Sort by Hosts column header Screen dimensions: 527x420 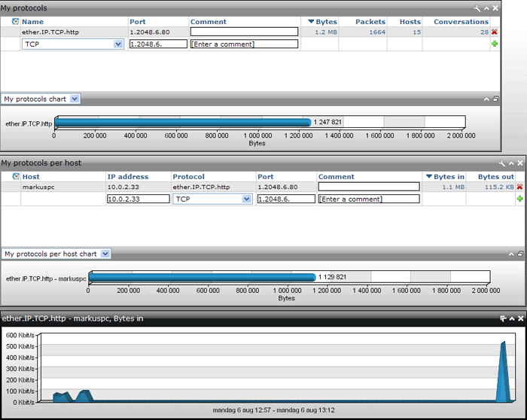pyautogui.click(x=410, y=22)
